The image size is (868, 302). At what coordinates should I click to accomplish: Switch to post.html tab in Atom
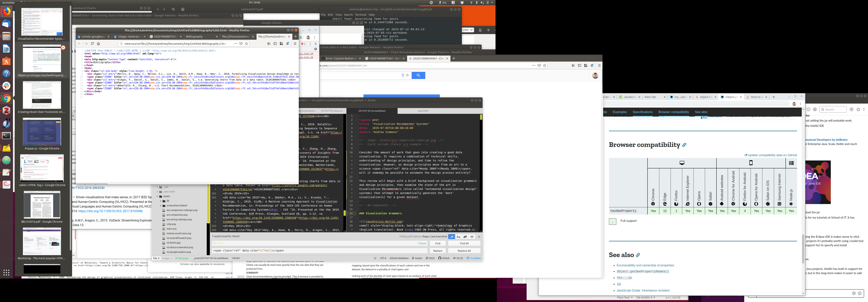(423, 111)
